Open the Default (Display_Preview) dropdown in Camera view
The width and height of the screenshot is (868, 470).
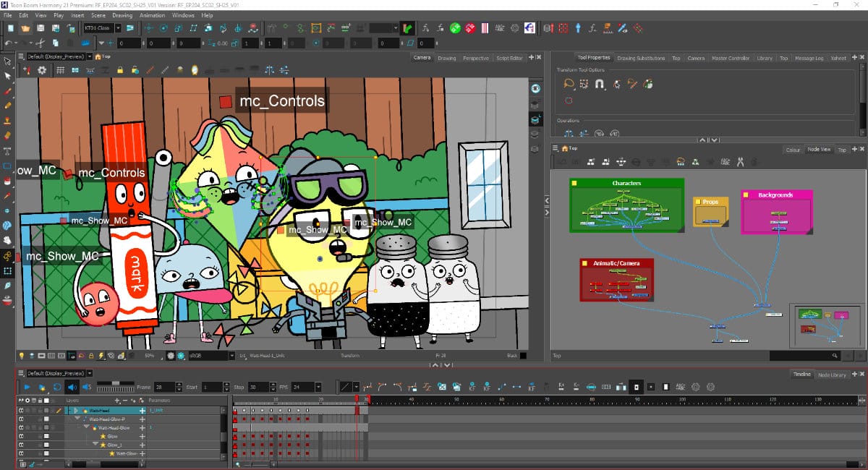(89, 56)
